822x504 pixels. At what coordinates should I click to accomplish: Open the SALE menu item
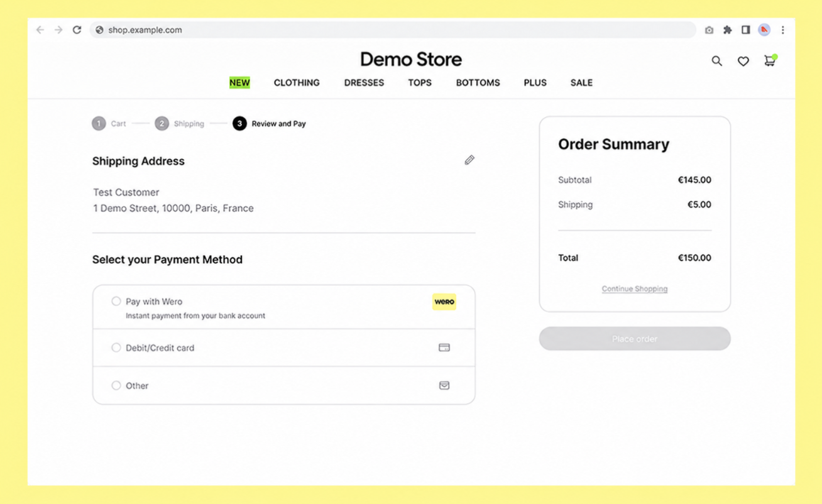tap(581, 82)
